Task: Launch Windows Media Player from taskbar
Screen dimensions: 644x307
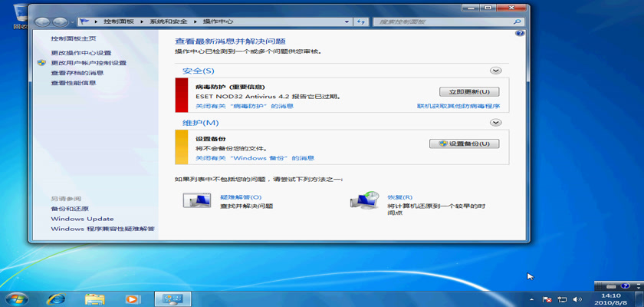Action: click(x=133, y=299)
